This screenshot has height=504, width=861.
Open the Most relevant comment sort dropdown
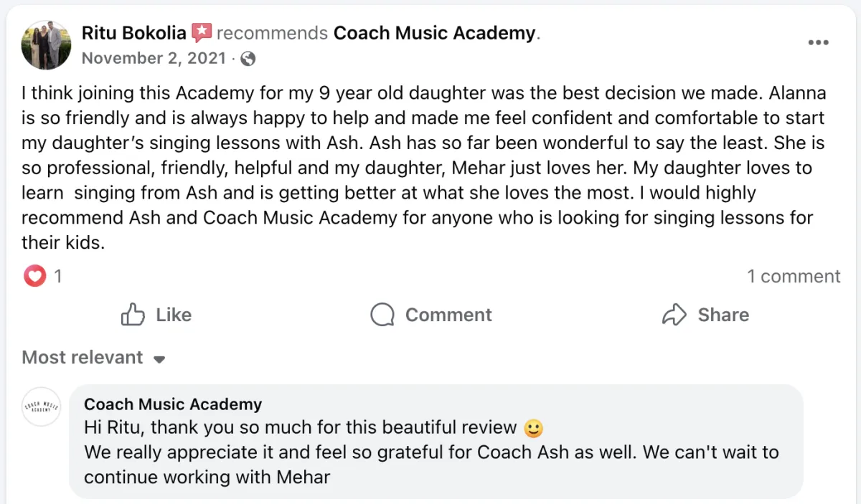pyautogui.click(x=83, y=357)
